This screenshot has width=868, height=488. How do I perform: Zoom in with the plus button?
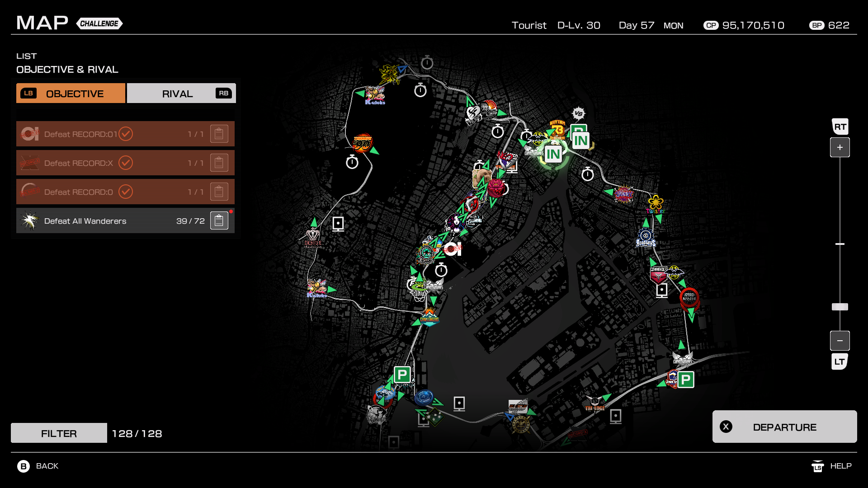tap(840, 147)
